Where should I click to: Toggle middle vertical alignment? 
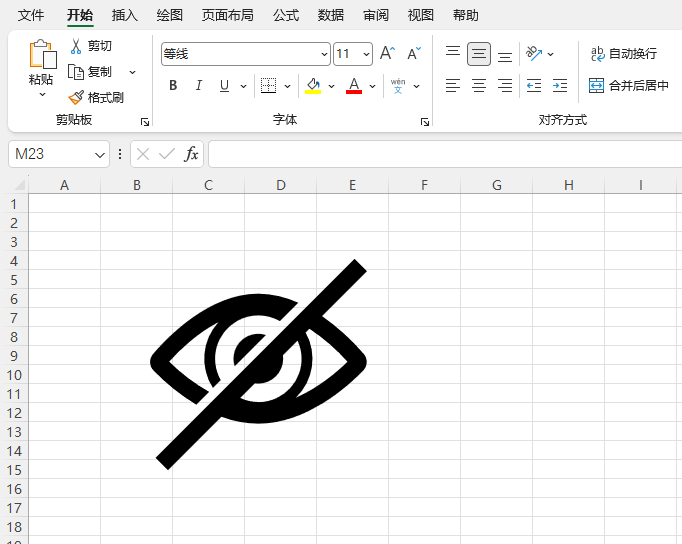tap(479, 54)
